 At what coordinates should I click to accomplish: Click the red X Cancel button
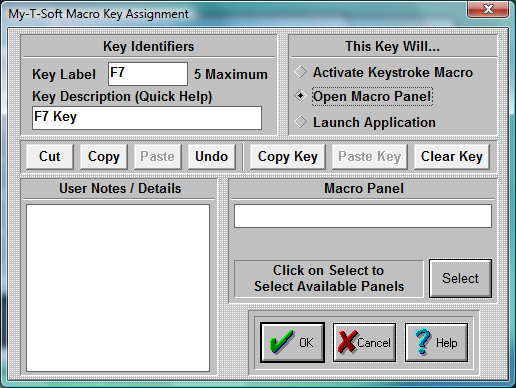point(364,342)
